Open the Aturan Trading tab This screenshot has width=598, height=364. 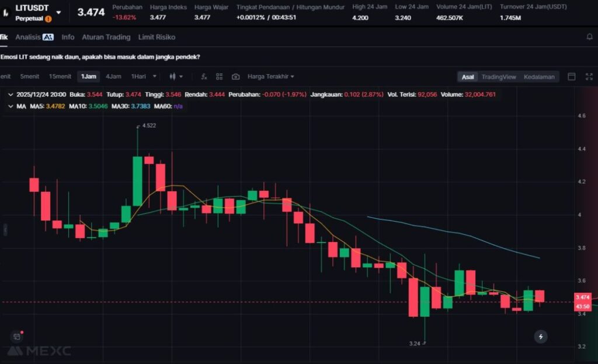point(106,37)
